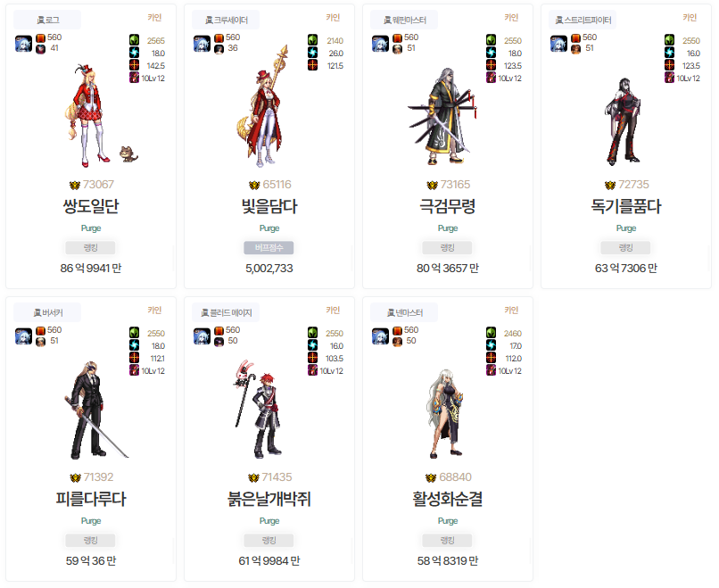Select the 스트리트파이터 class tag
Viewport: 719px width, 588px height.
[583, 20]
